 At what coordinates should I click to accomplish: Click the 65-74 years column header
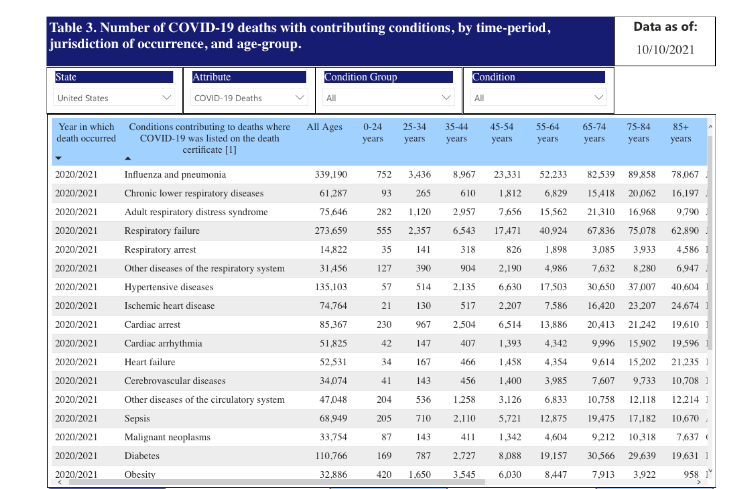[x=594, y=133]
